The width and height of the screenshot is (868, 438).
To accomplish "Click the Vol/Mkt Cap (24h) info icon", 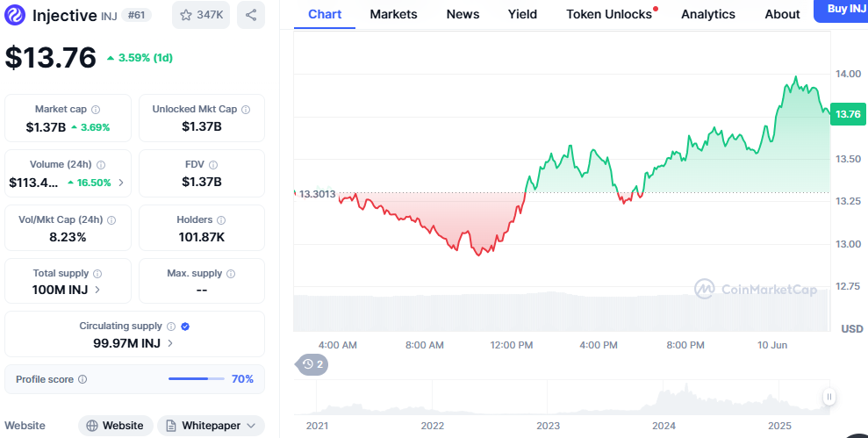I will tap(111, 220).
